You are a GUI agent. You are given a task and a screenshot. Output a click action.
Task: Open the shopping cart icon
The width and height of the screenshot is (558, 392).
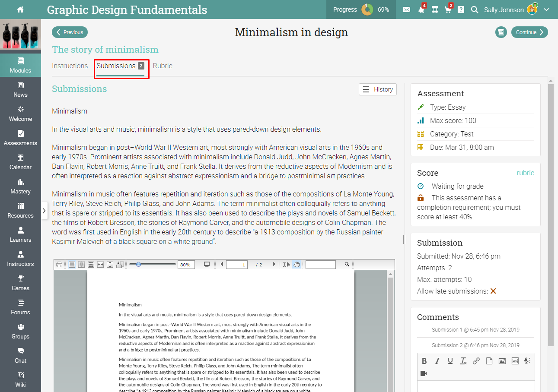(x=448, y=9)
